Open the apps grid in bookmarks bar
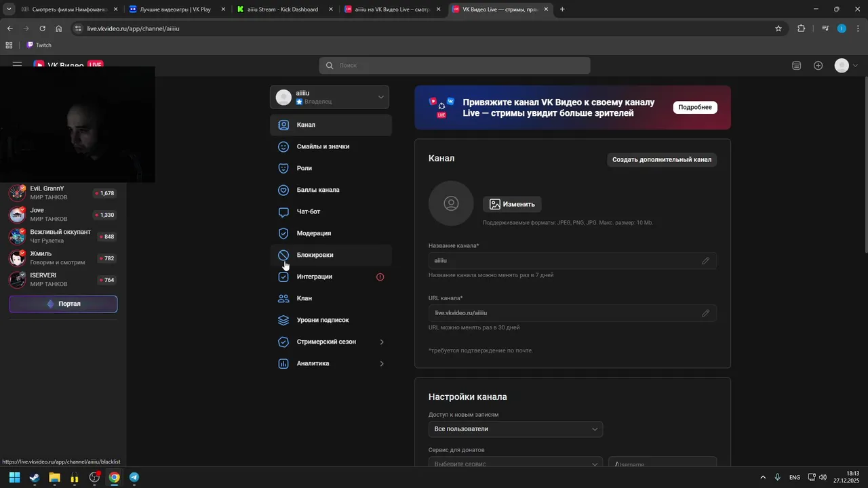The image size is (868, 488). coord(9,45)
